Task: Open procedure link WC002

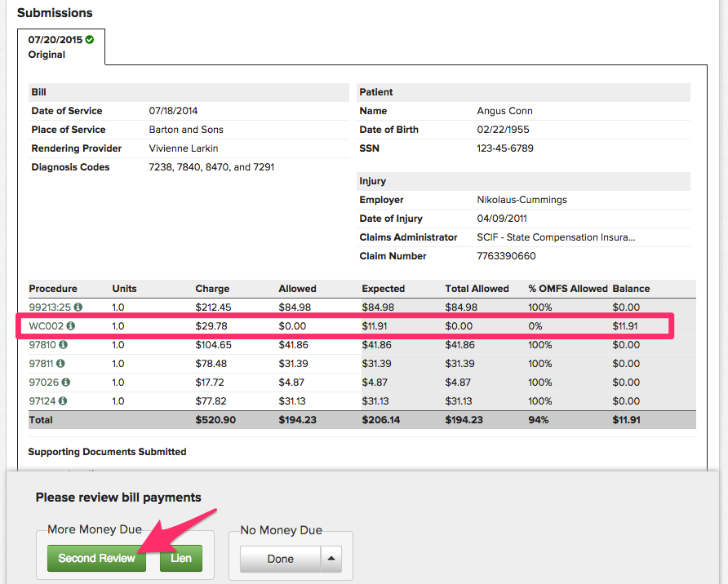Action: (46, 326)
